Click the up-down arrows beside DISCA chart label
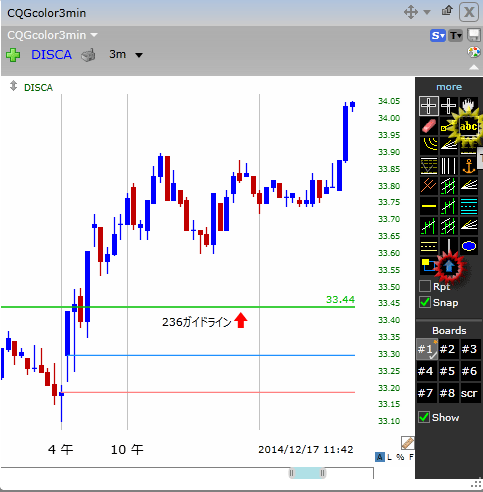 [13, 86]
